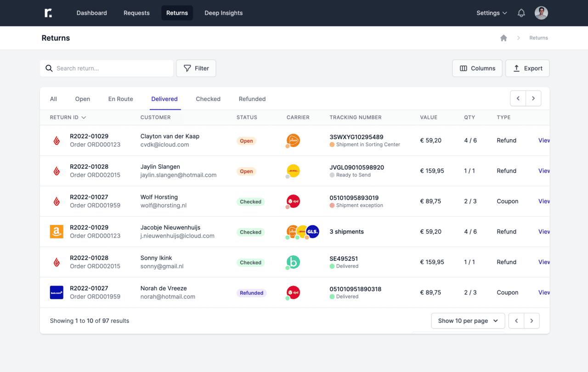Click the bol.com icon for Norah de Vreeze
The width and height of the screenshot is (588, 372).
pyautogui.click(x=57, y=293)
